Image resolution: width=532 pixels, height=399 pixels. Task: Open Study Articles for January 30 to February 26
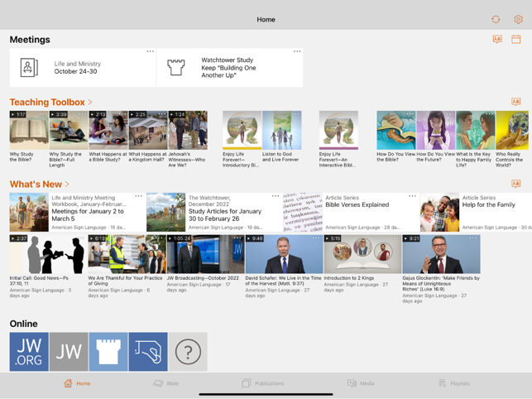click(214, 212)
